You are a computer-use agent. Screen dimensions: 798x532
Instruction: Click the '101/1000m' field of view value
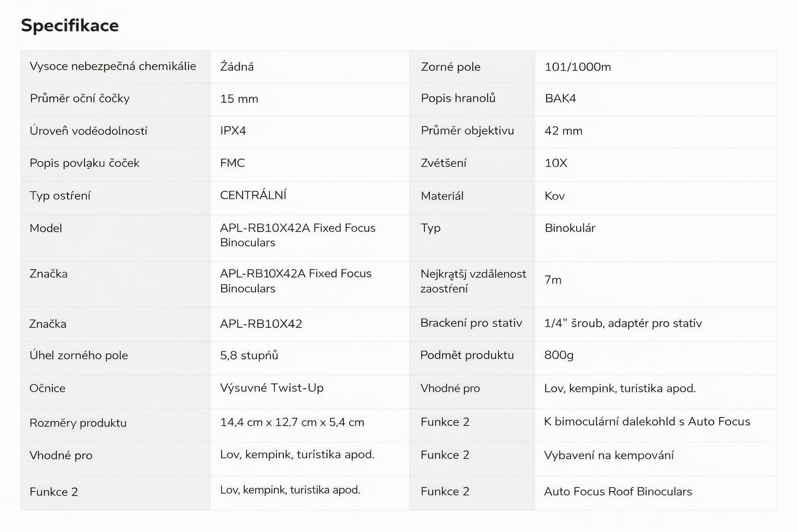[578, 67]
